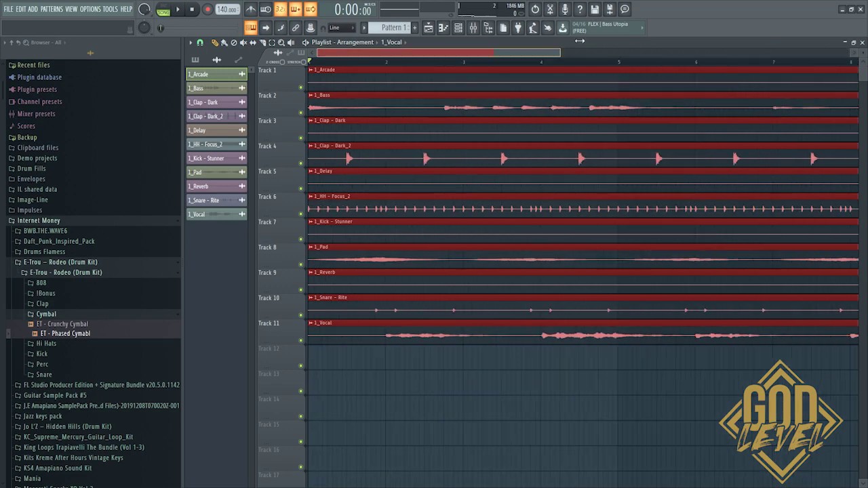Select the 1_Kick - Stunner picker clip
868x488 pixels.
(217, 159)
